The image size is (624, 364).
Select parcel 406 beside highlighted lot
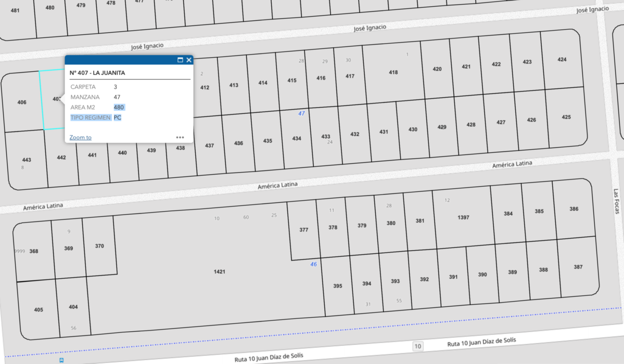point(21,102)
